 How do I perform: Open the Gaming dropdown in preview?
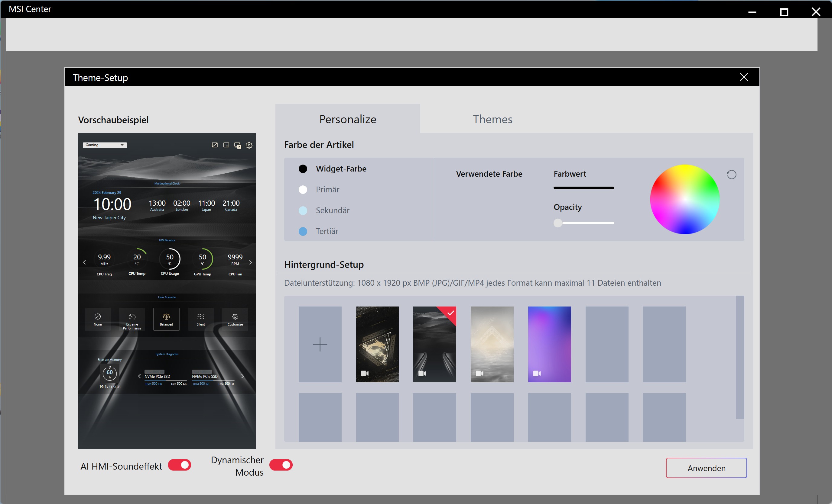coord(105,145)
